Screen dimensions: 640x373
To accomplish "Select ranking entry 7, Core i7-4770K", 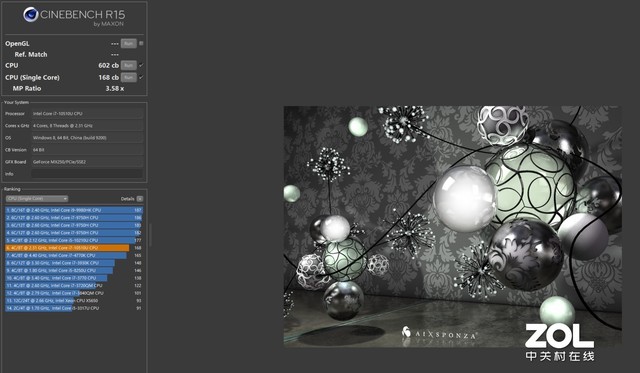I will coord(74,255).
